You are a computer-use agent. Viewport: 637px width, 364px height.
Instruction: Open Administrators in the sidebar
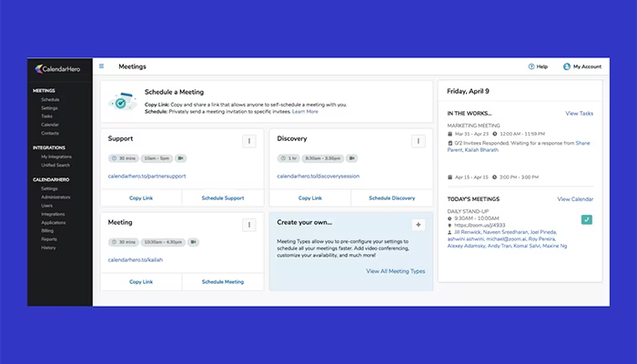tap(56, 197)
